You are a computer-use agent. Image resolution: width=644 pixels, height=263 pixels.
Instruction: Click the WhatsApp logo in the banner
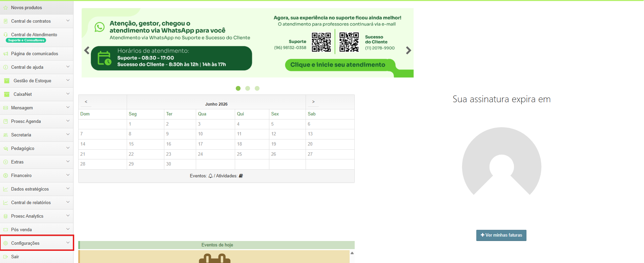(x=99, y=27)
